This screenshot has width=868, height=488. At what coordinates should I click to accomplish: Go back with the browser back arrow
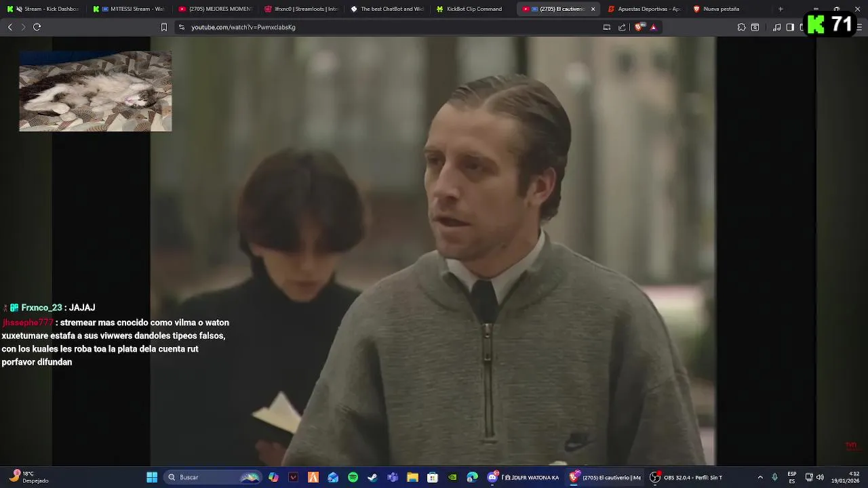pos(9,27)
